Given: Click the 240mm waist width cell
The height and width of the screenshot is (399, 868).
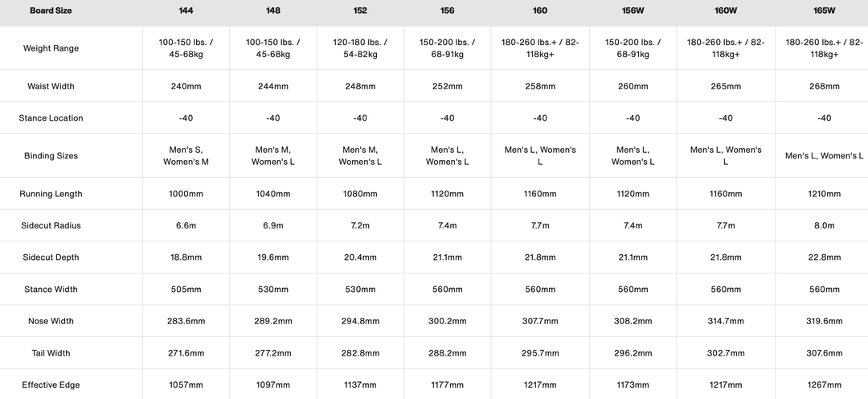Looking at the screenshot, I should tap(186, 86).
